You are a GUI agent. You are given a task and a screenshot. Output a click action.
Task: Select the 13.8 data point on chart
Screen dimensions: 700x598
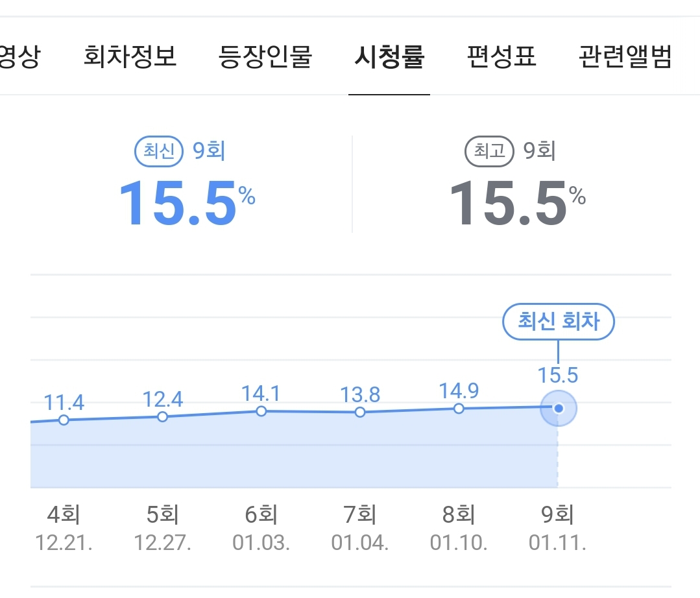coord(360,413)
